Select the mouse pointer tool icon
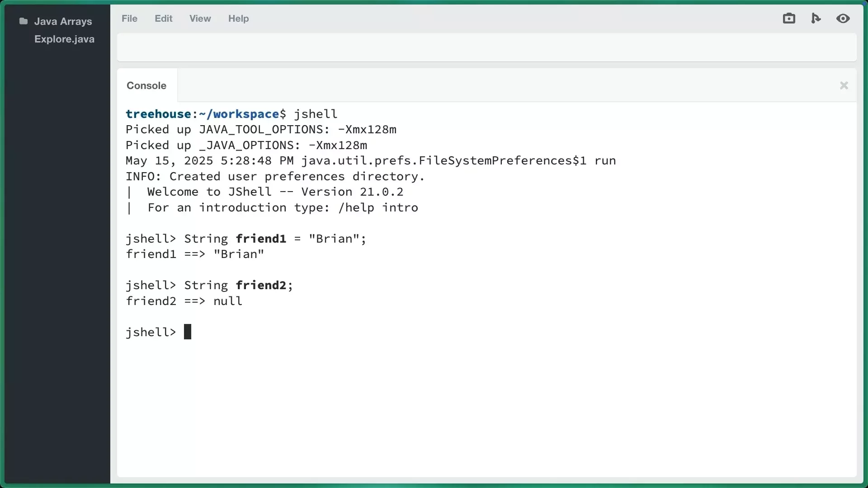This screenshot has height=488, width=868. coord(816,19)
